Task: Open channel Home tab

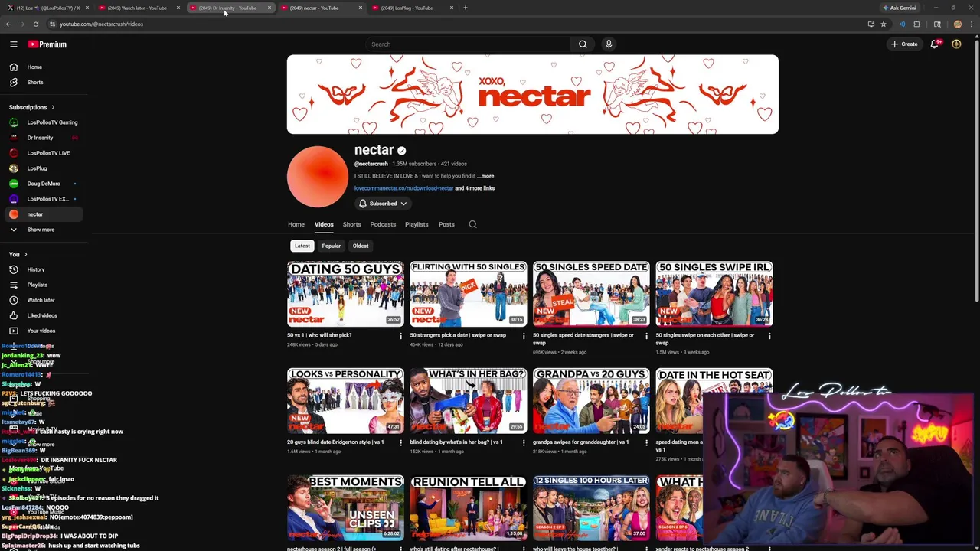Action: pyautogui.click(x=296, y=224)
